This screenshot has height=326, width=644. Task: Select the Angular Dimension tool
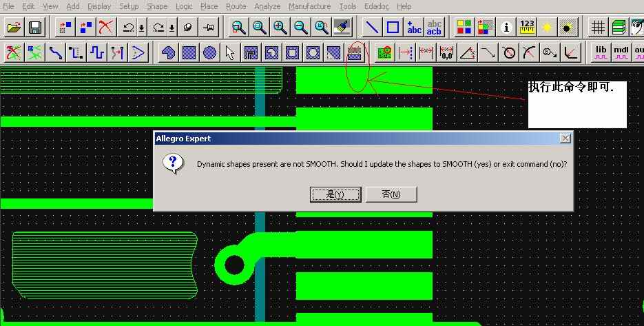coord(468,52)
